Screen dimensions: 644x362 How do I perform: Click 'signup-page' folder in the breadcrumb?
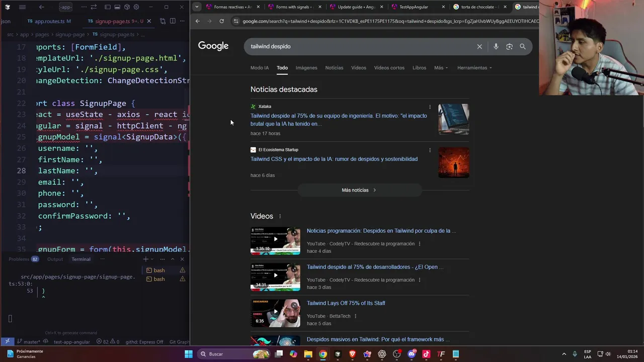(69, 34)
